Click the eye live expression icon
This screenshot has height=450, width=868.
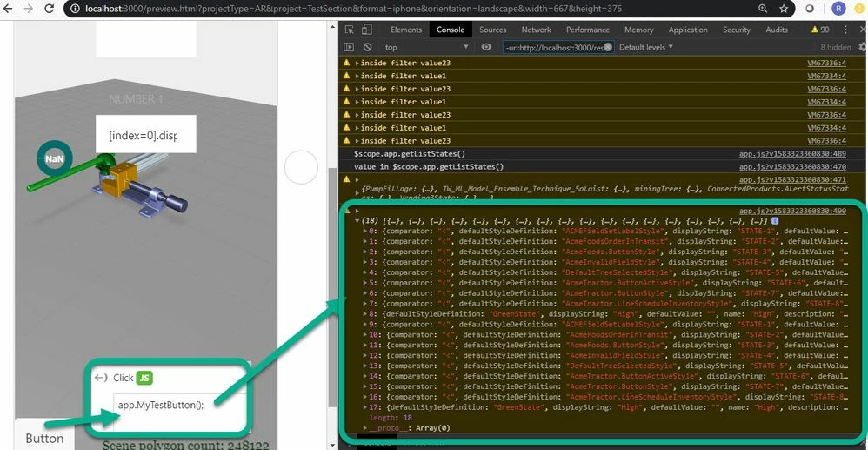pos(486,48)
